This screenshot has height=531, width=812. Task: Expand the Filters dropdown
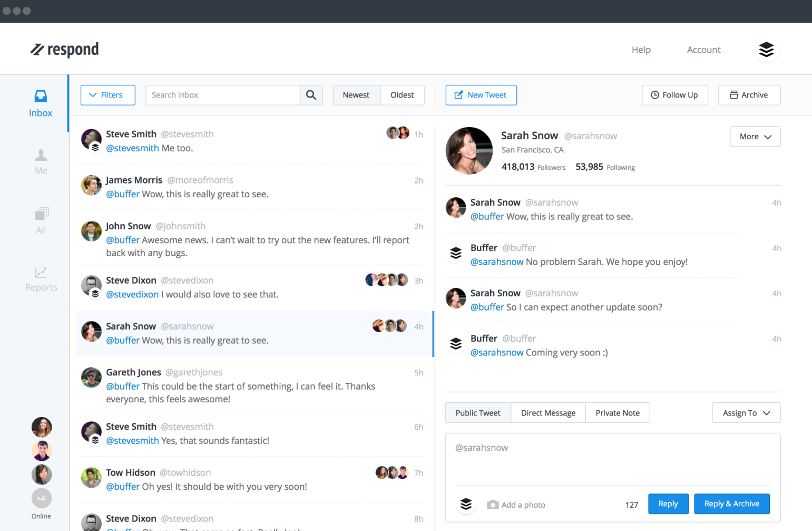tap(107, 95)
